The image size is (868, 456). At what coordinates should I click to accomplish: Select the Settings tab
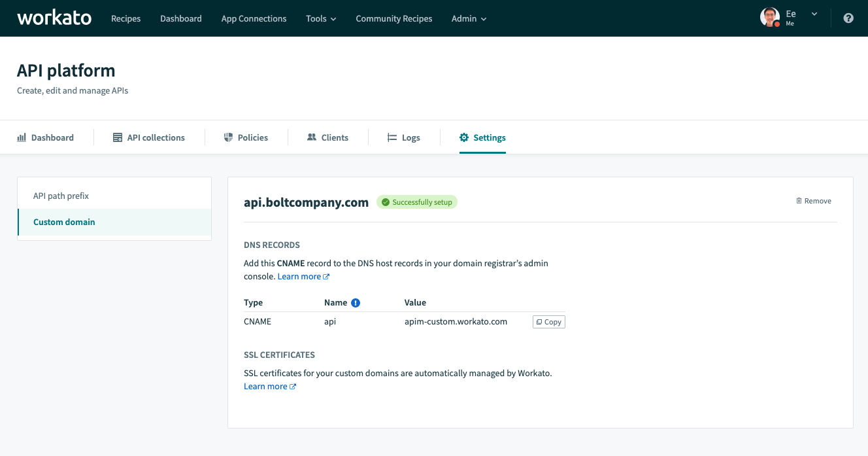(x=482, y=137)
